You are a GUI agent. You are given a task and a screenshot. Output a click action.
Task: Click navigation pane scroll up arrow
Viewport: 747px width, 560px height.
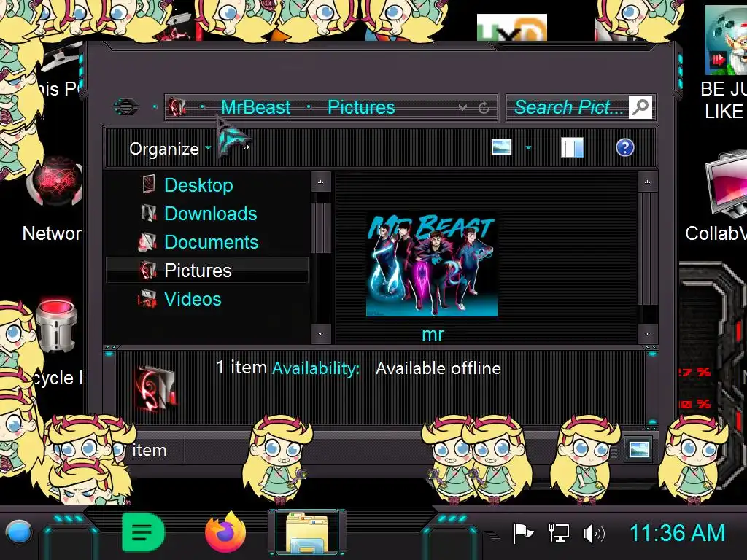point(321,182)
